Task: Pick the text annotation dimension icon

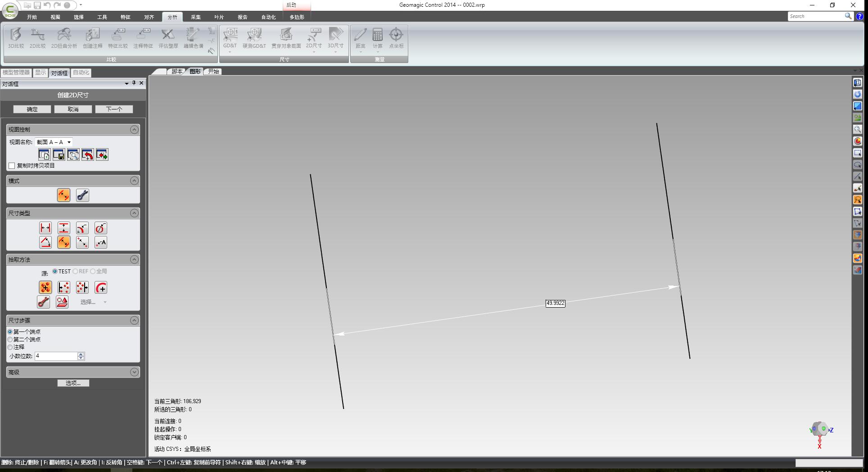Action: point(100,242)
